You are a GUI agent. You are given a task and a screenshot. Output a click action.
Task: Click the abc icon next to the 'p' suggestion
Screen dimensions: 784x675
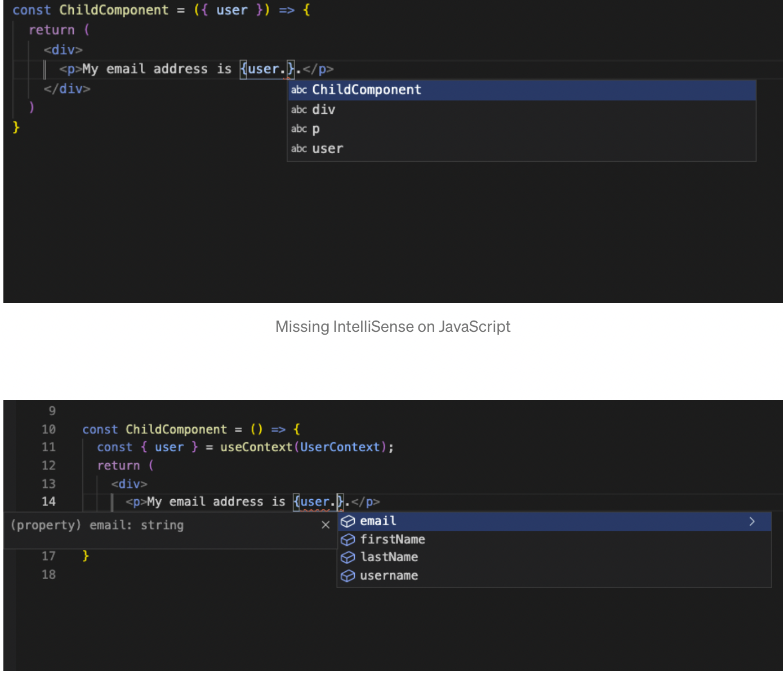pyautogui.click(x=299, y=129)
